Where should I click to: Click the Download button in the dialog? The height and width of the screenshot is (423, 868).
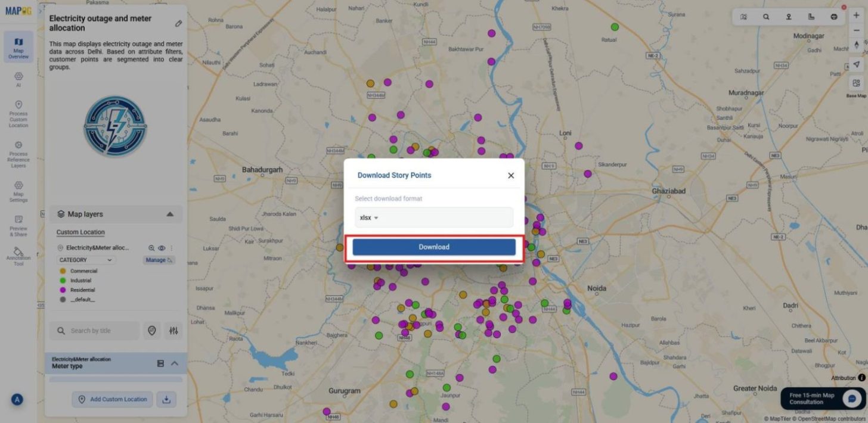point(433,246)
